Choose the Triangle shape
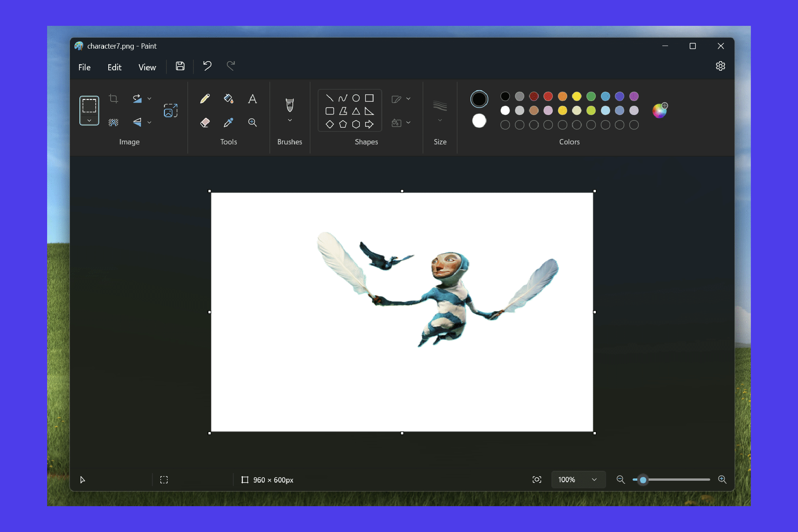Image resolution: width=798 pixels, height=532 pixels. [356, 111]
